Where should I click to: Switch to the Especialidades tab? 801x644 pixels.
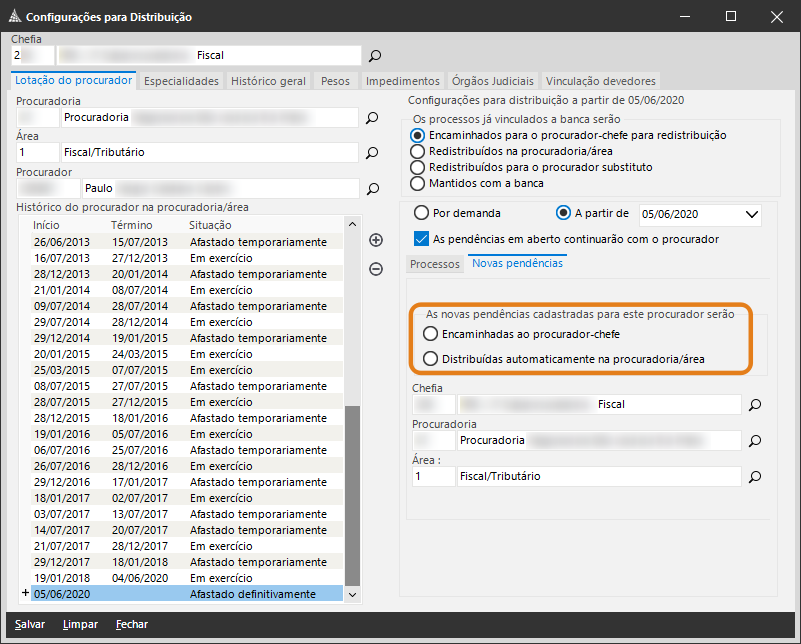[181, 81]
